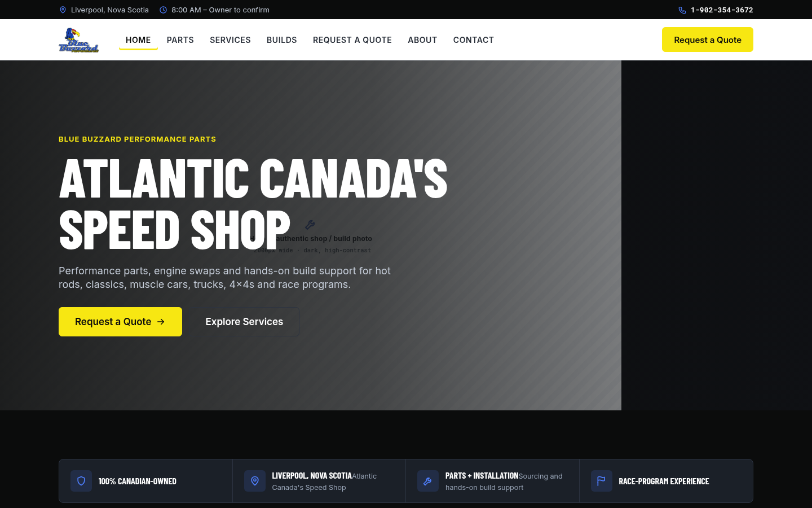Click the Blue Buzzard logo

[79, 40]
